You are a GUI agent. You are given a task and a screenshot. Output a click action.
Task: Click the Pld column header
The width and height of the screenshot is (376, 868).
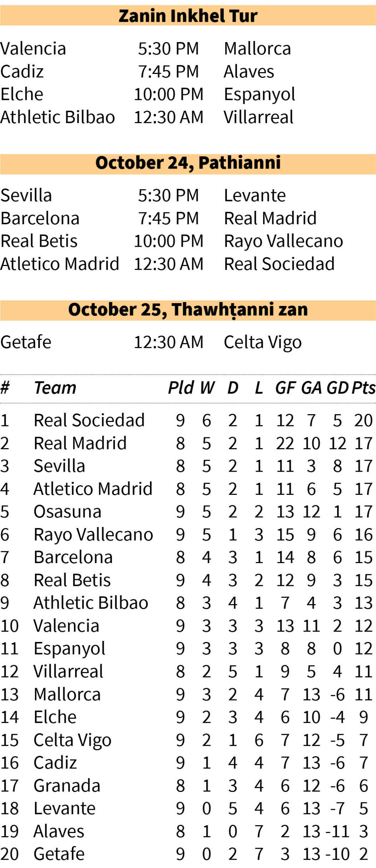coord(181,388)
